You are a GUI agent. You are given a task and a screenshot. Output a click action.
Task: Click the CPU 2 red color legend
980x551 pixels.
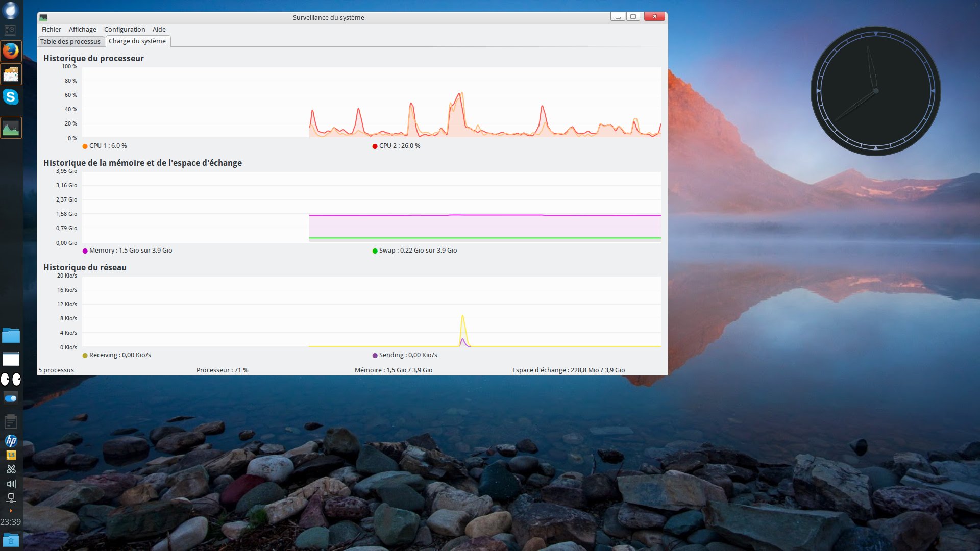[x=375, y=146]
